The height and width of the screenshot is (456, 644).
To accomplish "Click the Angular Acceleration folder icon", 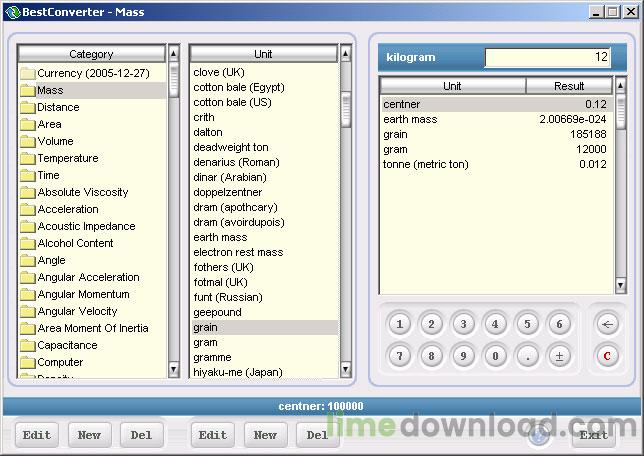I will [28, 278].
